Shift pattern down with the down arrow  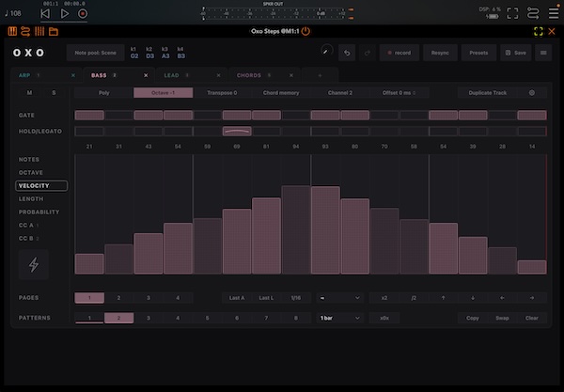473,298
